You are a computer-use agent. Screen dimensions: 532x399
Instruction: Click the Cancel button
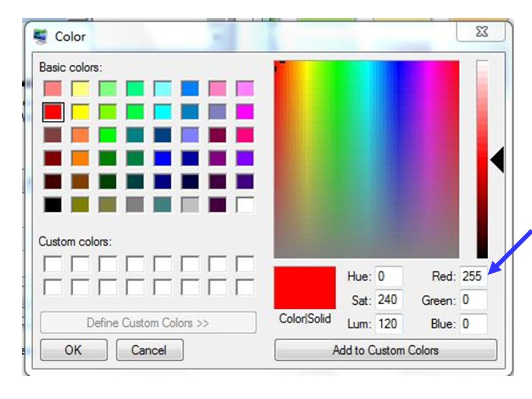(150, 350)
